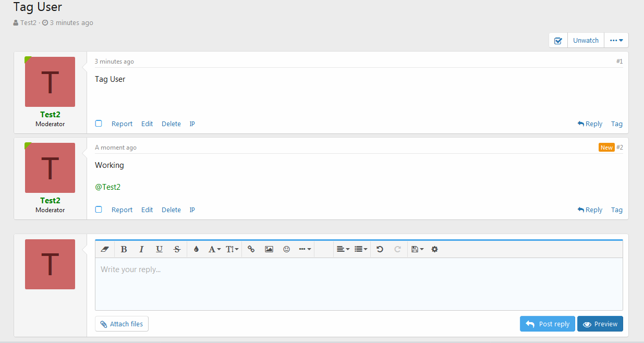Click the Post reply button

click(x=547, y=324)
